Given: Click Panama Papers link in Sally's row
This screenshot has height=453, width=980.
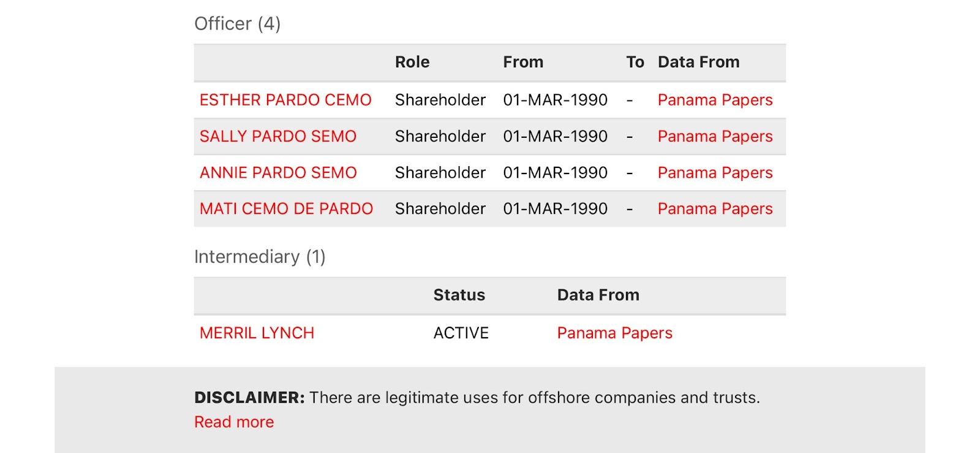Looking at the screenshot, I should [x=715, y=136].
